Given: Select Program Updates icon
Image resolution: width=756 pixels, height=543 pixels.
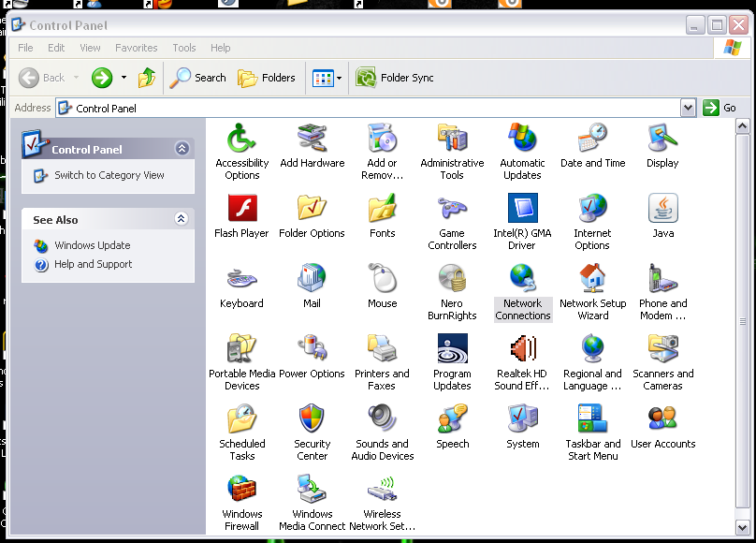Looking at the screenshot, I should (452, 348).
